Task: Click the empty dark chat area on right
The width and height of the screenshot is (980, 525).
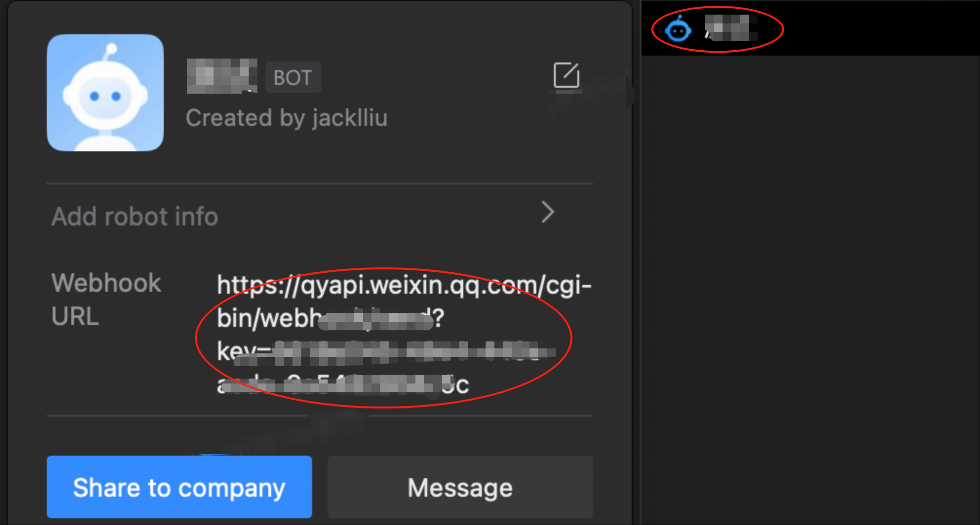Action: (810, 290)
